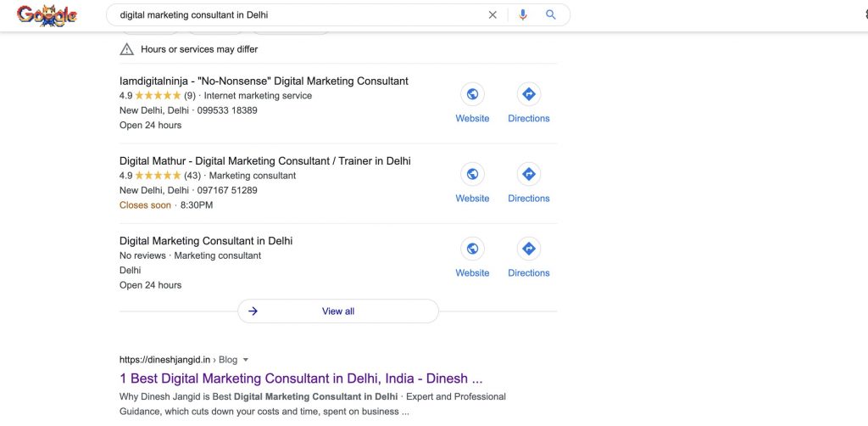868x426 pixels.
Task: Open the Directions icon for Iamdigitalninja
Action: coord(529,94)
